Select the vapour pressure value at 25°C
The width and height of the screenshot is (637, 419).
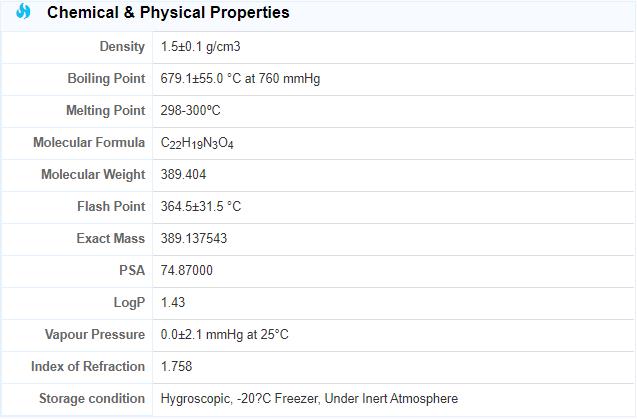(x=224, y=335)
